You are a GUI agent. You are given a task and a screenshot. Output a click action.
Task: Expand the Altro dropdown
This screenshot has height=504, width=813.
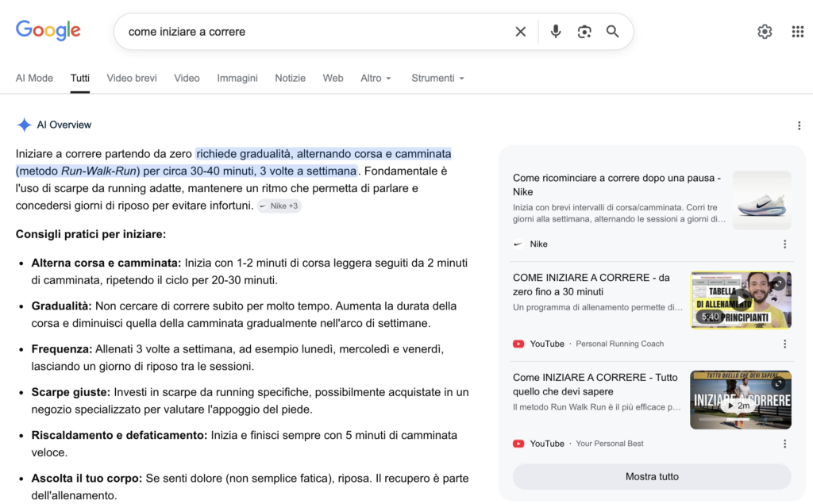tap(376, 79)
